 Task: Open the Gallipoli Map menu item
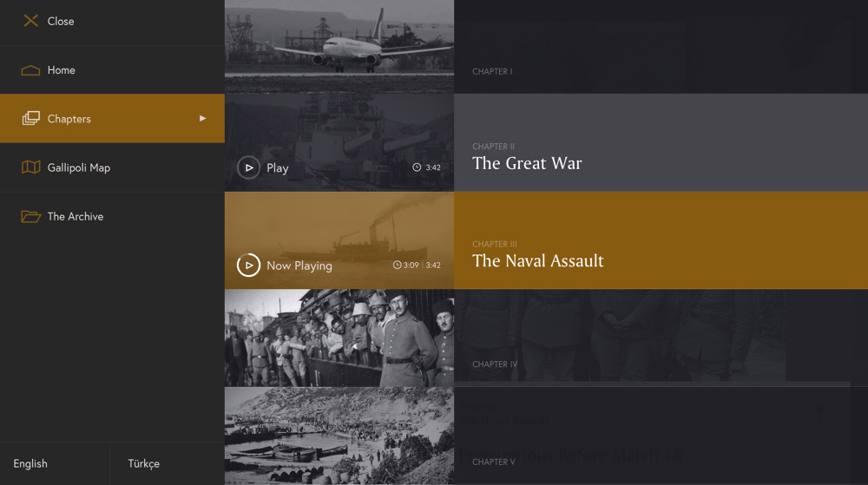point(79,167)
